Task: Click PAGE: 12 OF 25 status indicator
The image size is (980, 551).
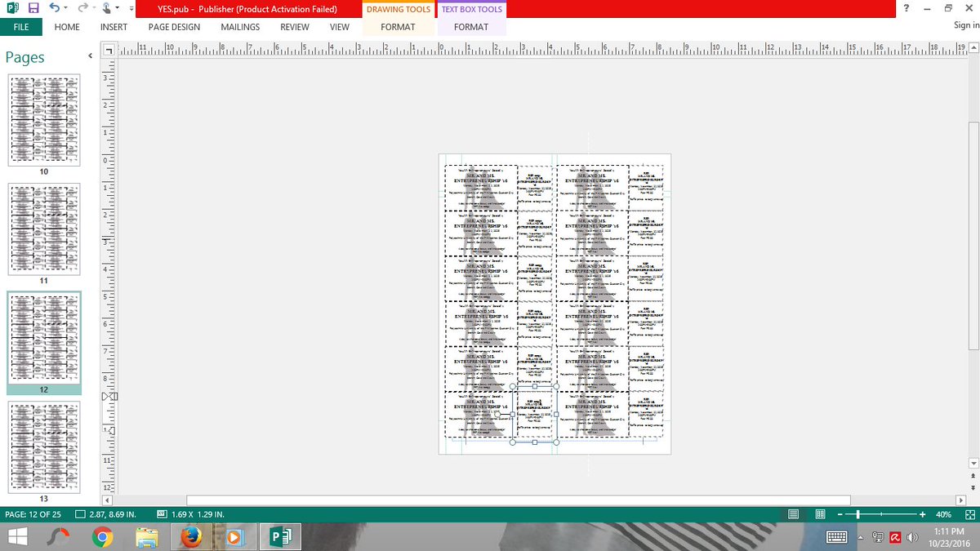Action: tap(33, 515)
